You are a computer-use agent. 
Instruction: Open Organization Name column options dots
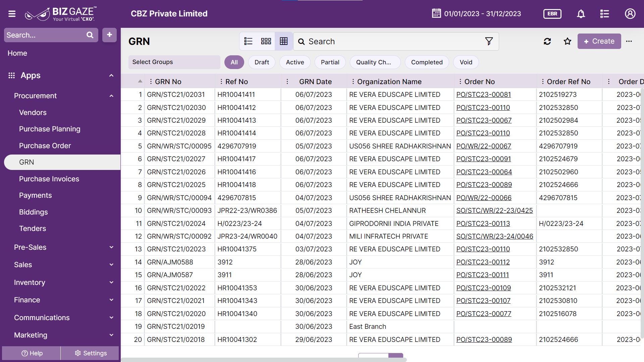click(353, 81)
